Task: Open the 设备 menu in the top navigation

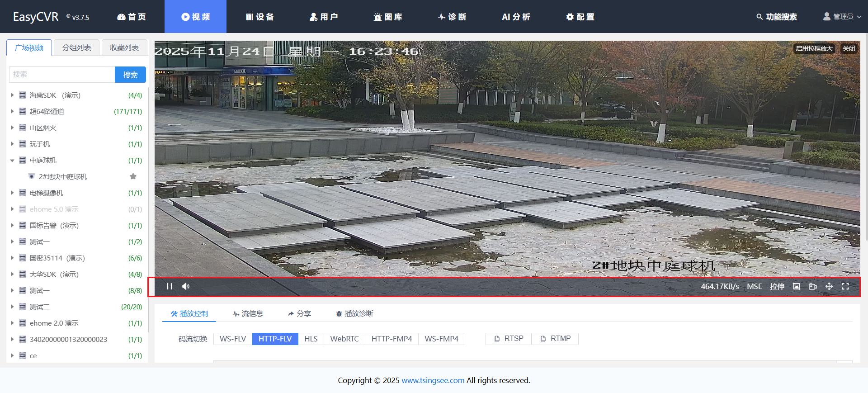Action: (x=260, y=17)
